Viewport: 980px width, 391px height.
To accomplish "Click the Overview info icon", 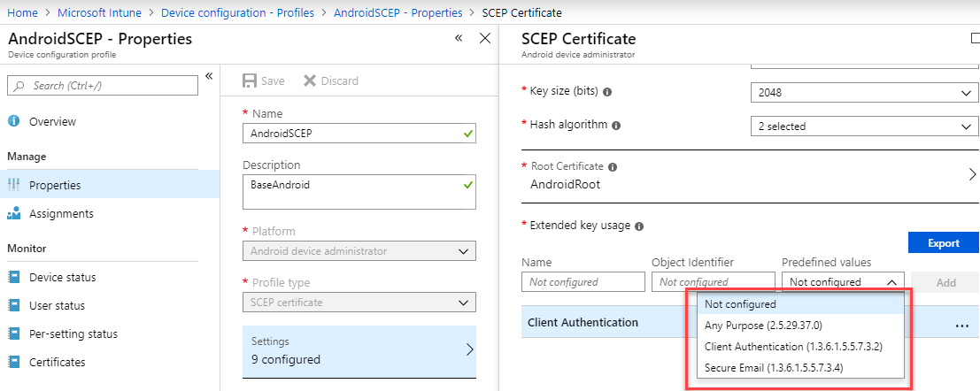I will [x=13, y=121].
